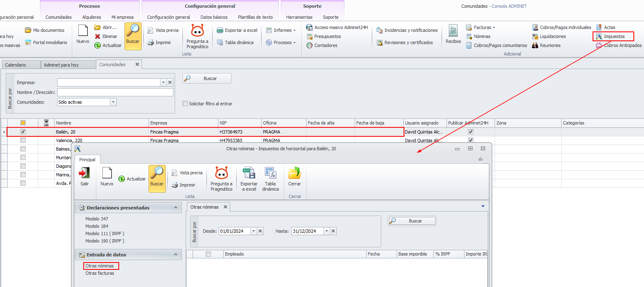Click Exportar a excel in main ribbon
This screenshot has width=644, height=287.
pos(237,30)
